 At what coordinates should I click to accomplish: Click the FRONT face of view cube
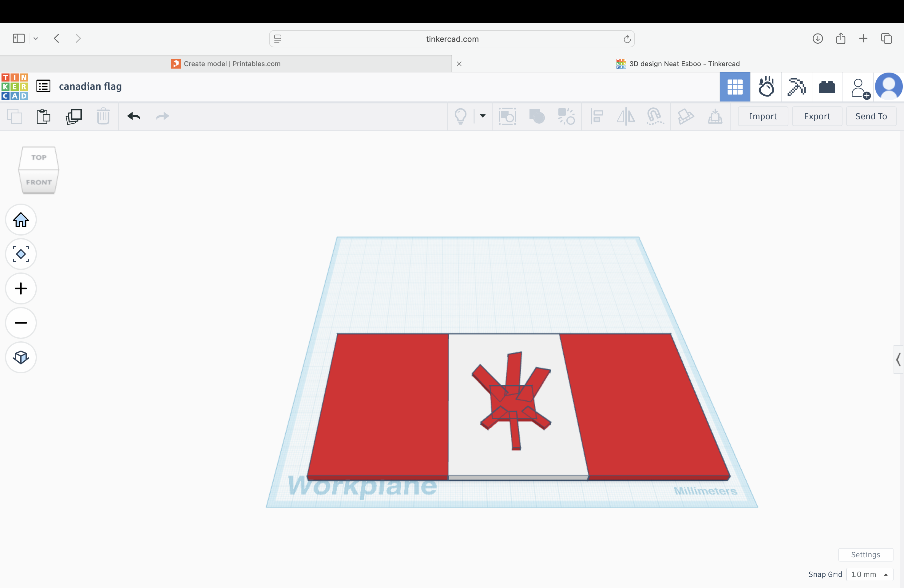click(39, 182)
